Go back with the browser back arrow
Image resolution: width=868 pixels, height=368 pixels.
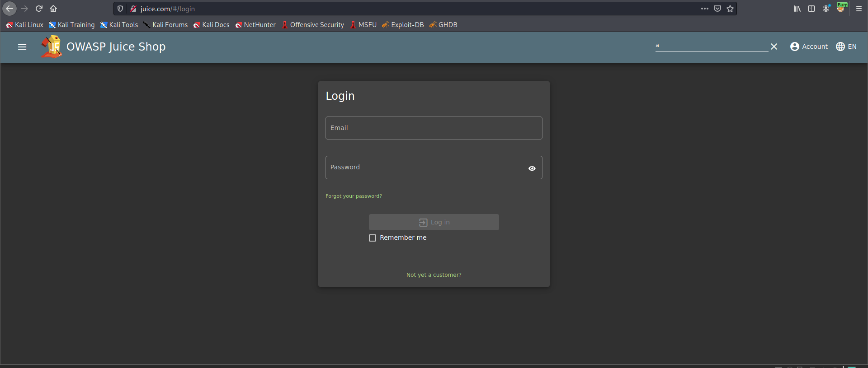point(9,9)
